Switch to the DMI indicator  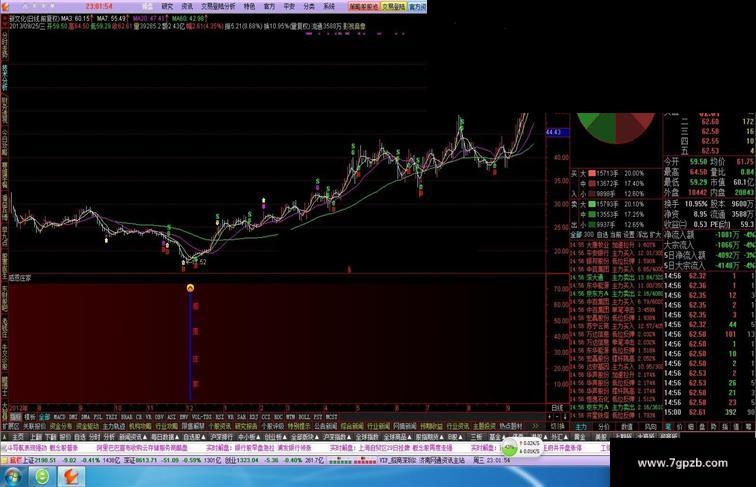[73, 417]
